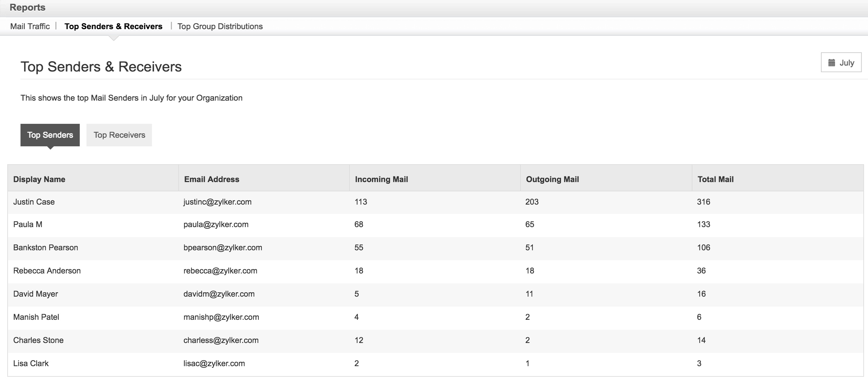Select the Justin Case row name
Screen dimensions: 868x388
[x=34, y=202]
